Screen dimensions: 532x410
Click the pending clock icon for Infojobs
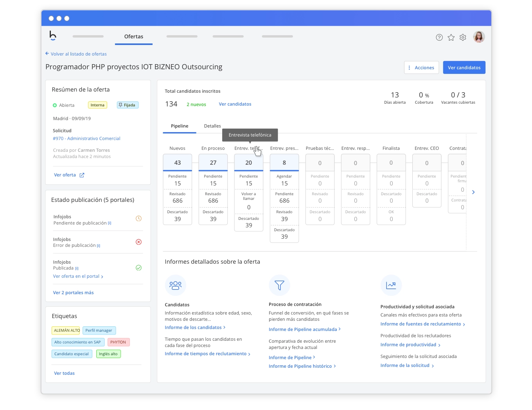pyautogui.click(x=138, y=218)
